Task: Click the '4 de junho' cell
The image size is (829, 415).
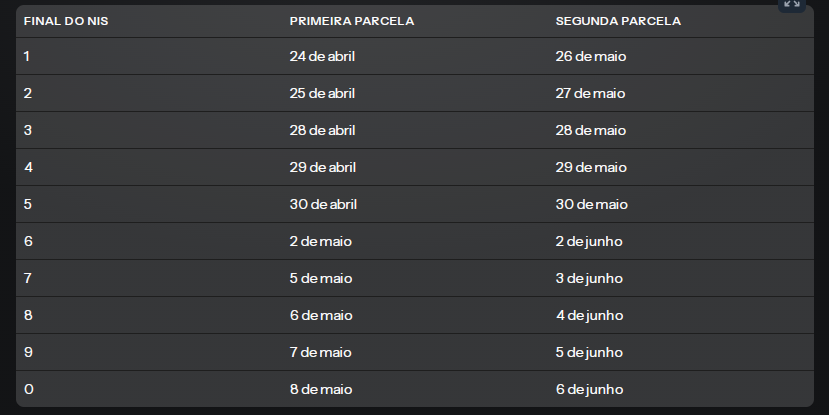Action: coord(589,316)
